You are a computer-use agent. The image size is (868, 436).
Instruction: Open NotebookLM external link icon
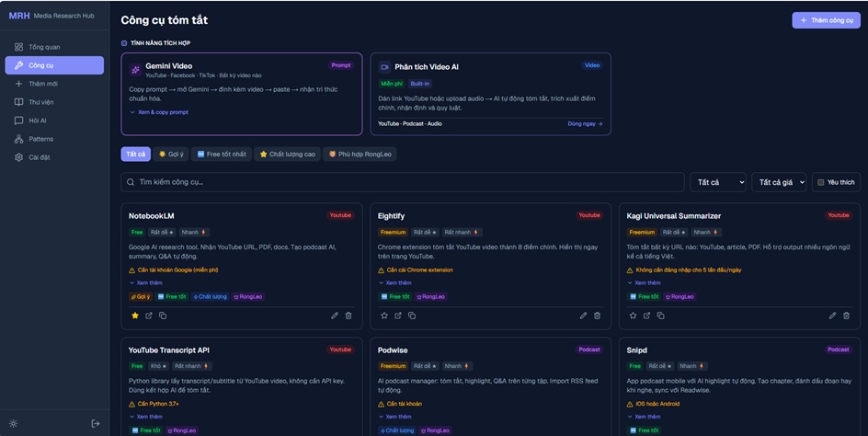point(149,316)
